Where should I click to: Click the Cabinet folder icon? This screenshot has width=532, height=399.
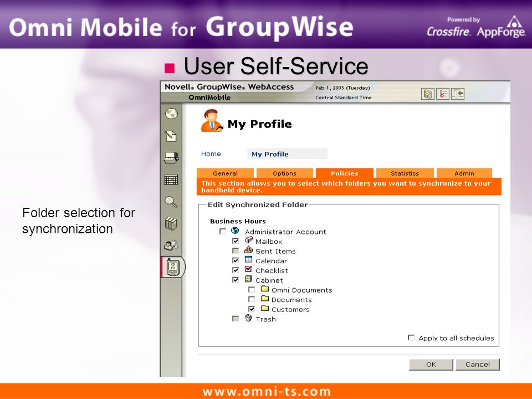click(248, 279)
